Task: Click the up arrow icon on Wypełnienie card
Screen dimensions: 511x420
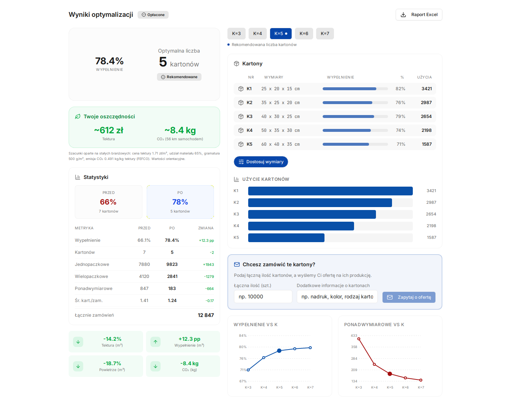Action: point(155,342)
